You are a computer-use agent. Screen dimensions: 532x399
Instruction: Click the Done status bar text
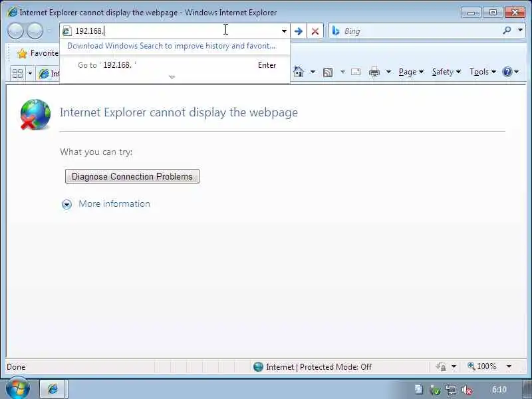click(x=16, y=367)
